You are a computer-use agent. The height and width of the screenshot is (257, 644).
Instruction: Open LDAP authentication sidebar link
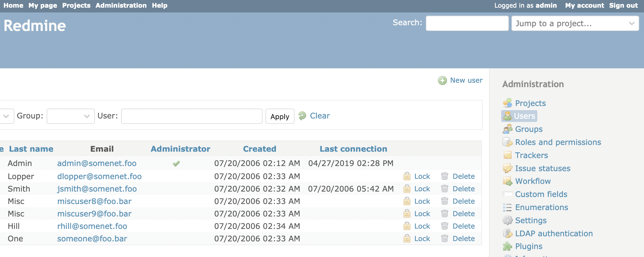554,233
